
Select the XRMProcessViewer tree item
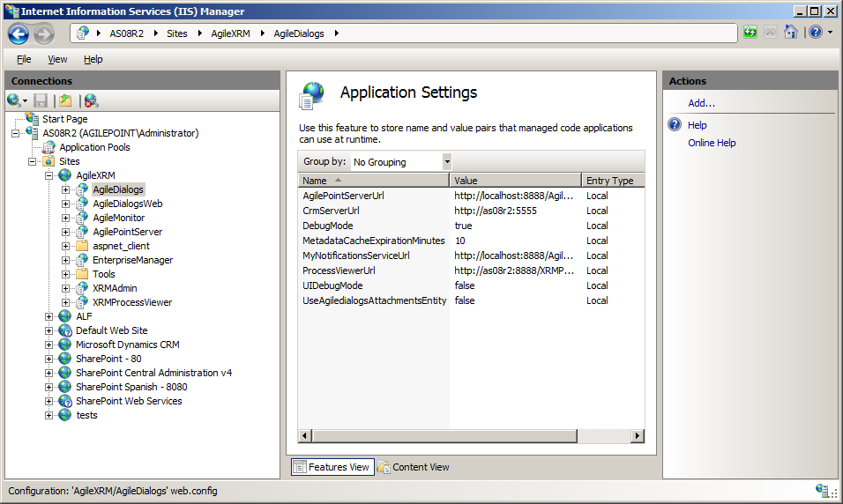point(132,302)
